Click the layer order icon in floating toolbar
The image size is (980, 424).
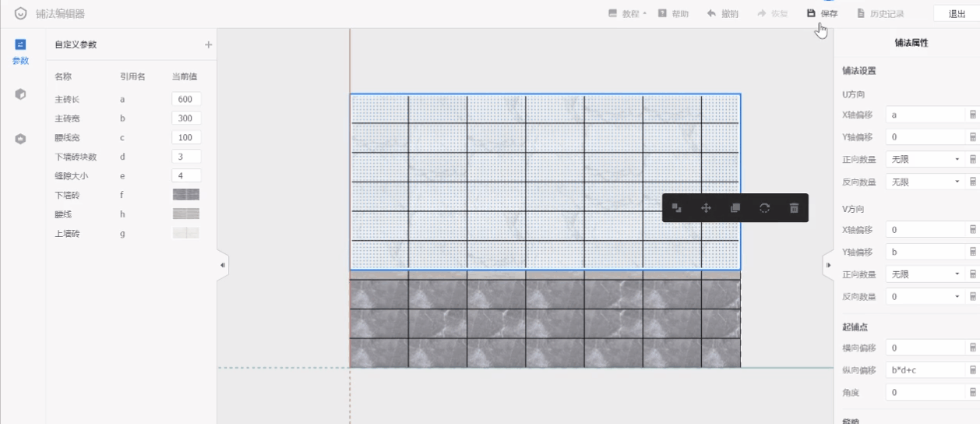pos(677,208)
